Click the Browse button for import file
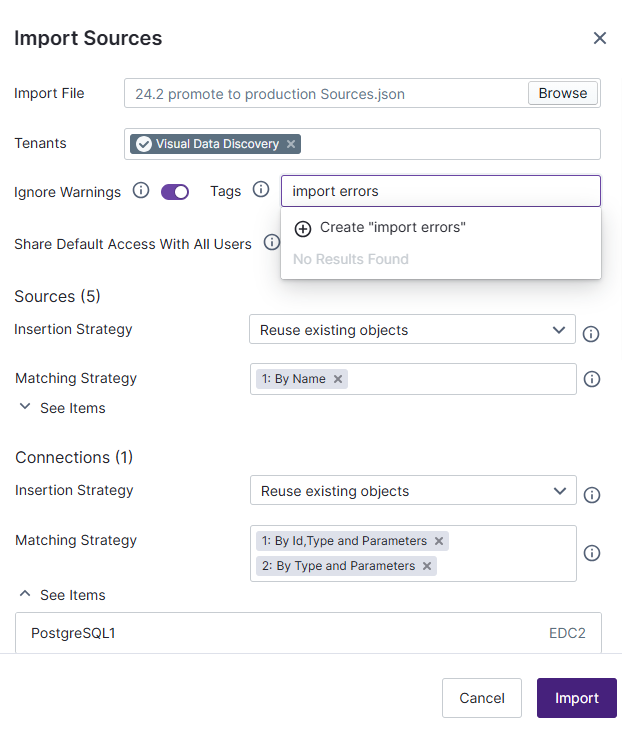 (x=563, y=93)
